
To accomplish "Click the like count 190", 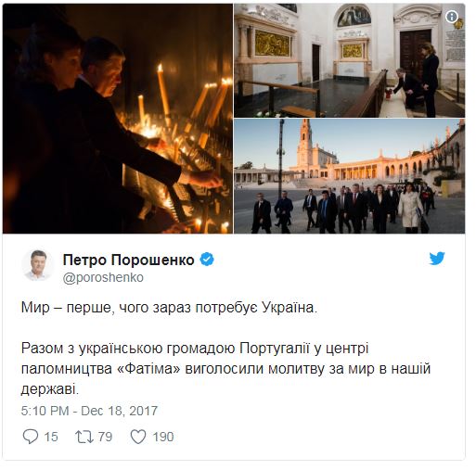I will (x=163, y=437).
